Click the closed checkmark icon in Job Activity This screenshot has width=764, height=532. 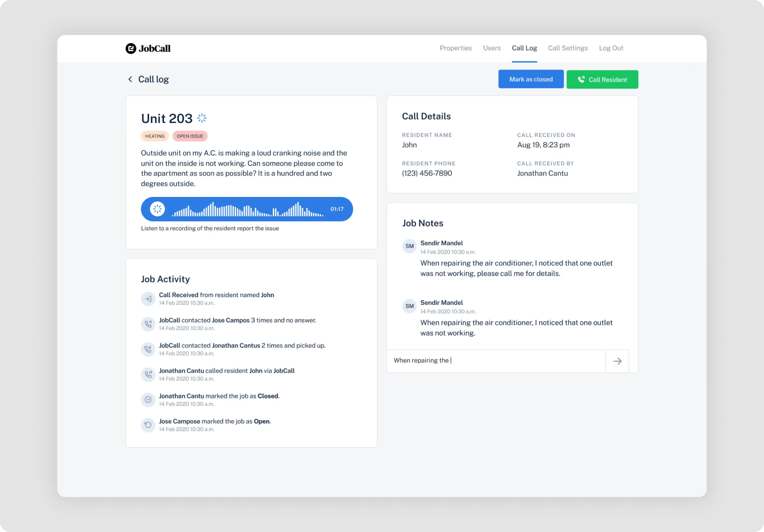(x=148, y=400)
